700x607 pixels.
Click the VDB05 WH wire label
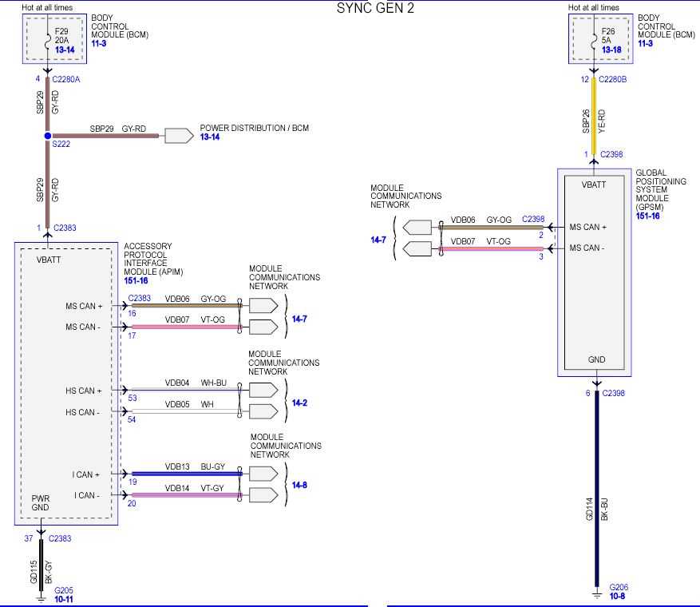tap(189, 404)
